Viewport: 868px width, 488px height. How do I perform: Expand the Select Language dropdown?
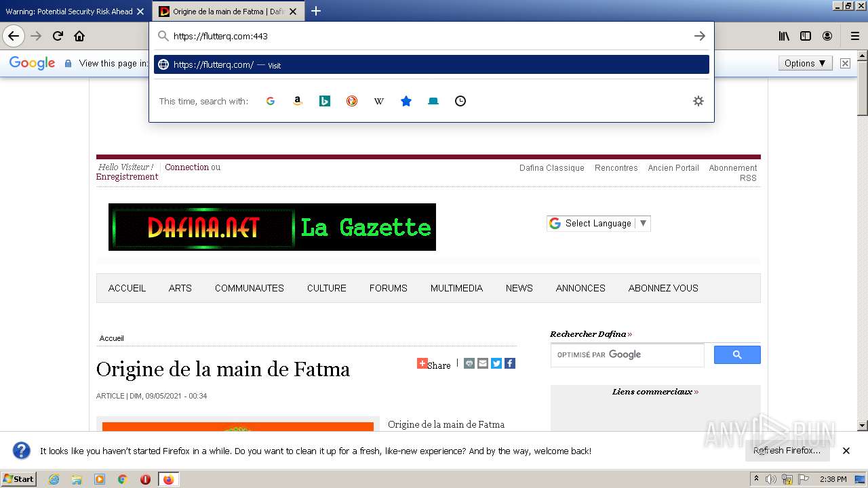(599, 223)
